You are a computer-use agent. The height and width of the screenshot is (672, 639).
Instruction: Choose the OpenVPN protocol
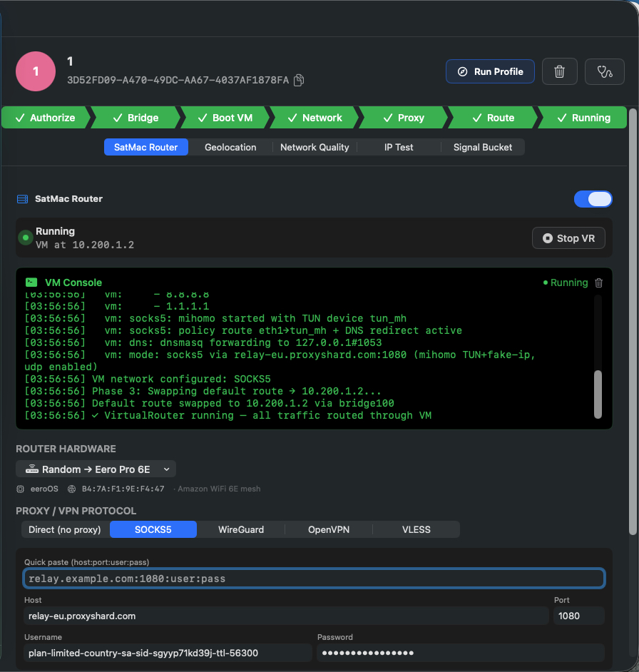click(x=329, y=530)
